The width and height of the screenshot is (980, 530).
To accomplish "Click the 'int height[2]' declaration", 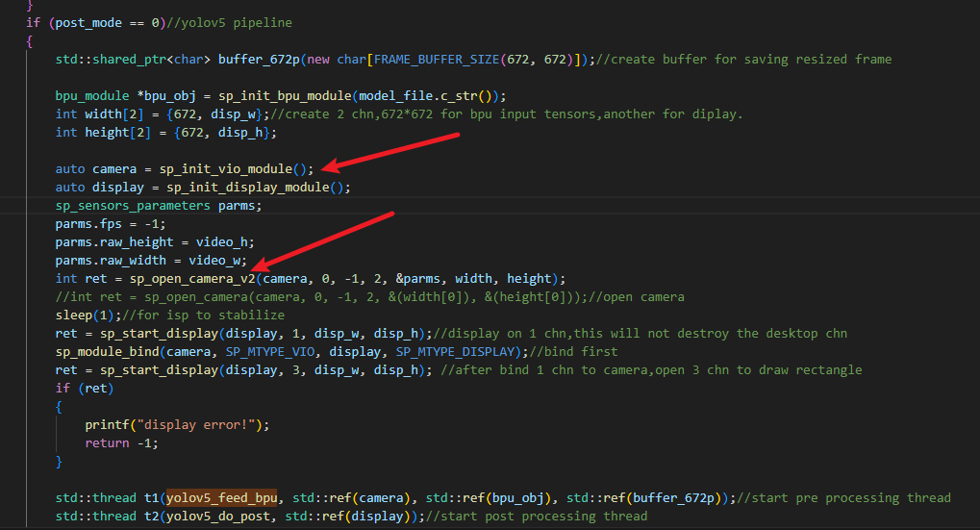I will pyautogui.click(x=103, y=133).
